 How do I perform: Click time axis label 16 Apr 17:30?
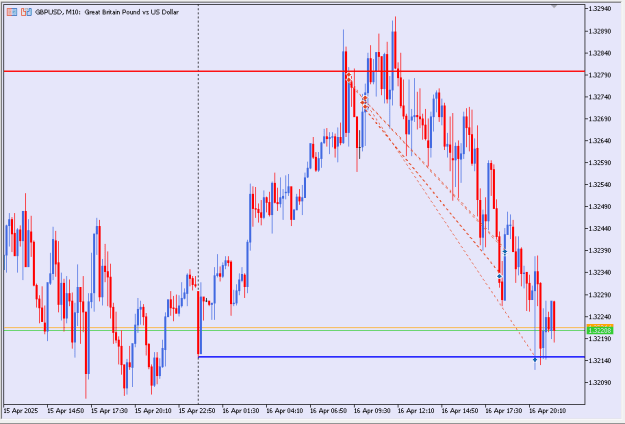coord(504,410)
